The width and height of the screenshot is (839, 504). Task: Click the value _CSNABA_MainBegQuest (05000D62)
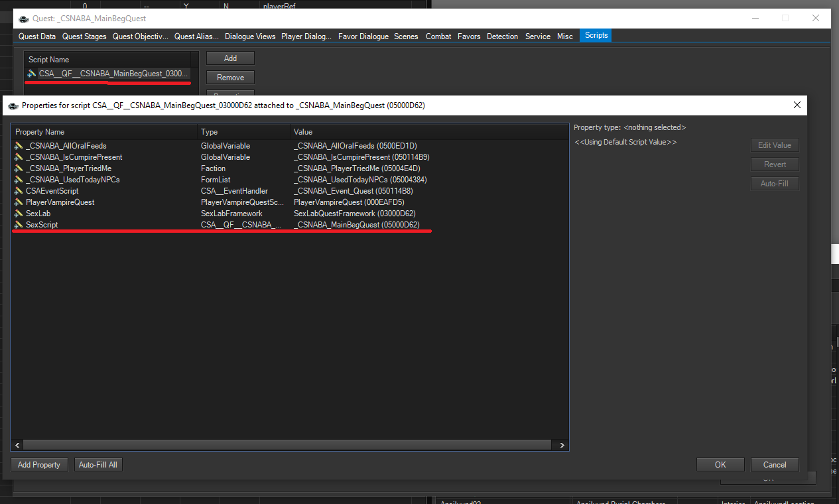[356, 225]
